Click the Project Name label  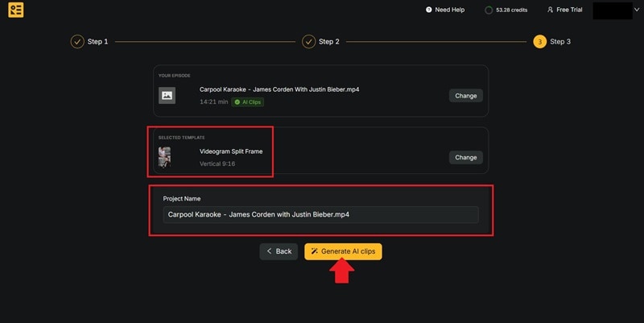click(182, 198)
